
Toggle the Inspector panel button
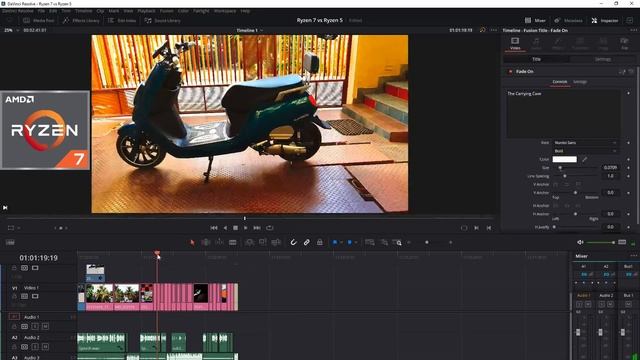[604, 20]
